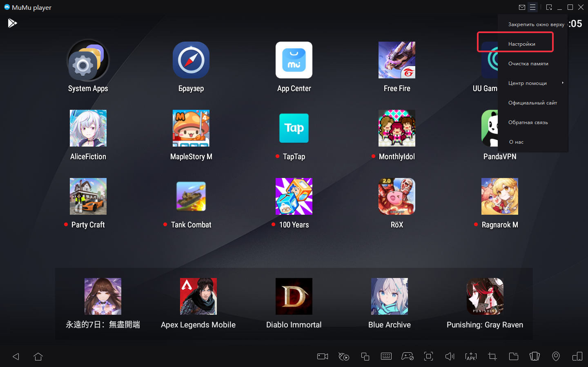Image resolution: width=588 pixels, height=367 pixels.
Task: Choose Очистка памяти menu item
Action: click(533, 64)
